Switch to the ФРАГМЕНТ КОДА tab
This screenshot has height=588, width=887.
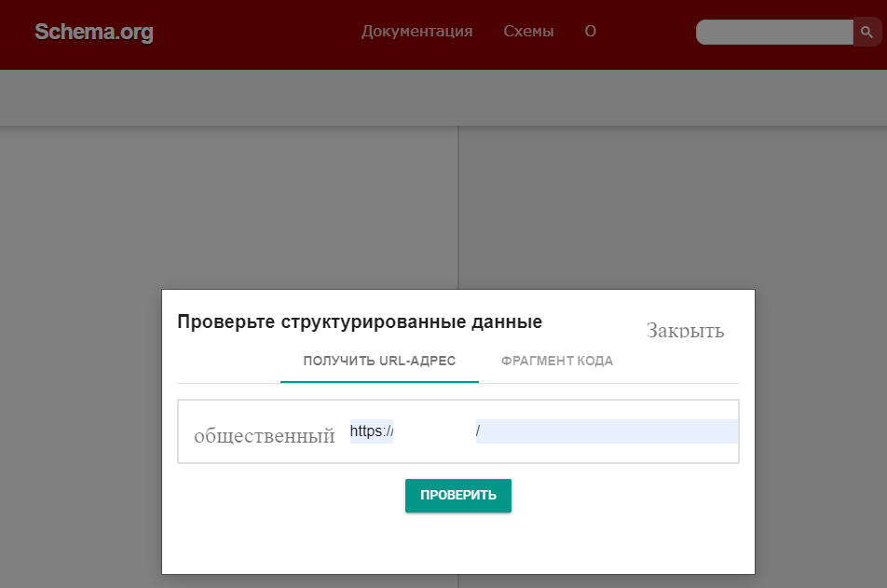[556, 362]
